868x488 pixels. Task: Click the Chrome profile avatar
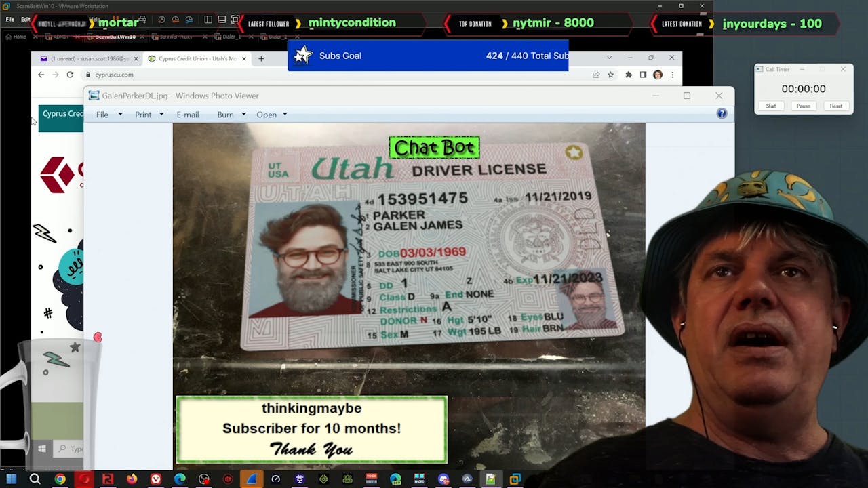657,75
